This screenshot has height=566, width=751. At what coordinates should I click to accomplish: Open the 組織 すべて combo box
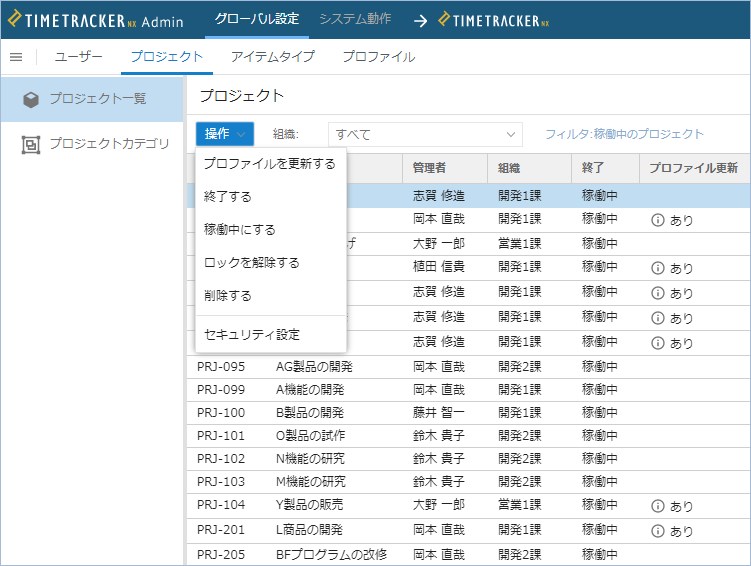click(x=425, y=134)
